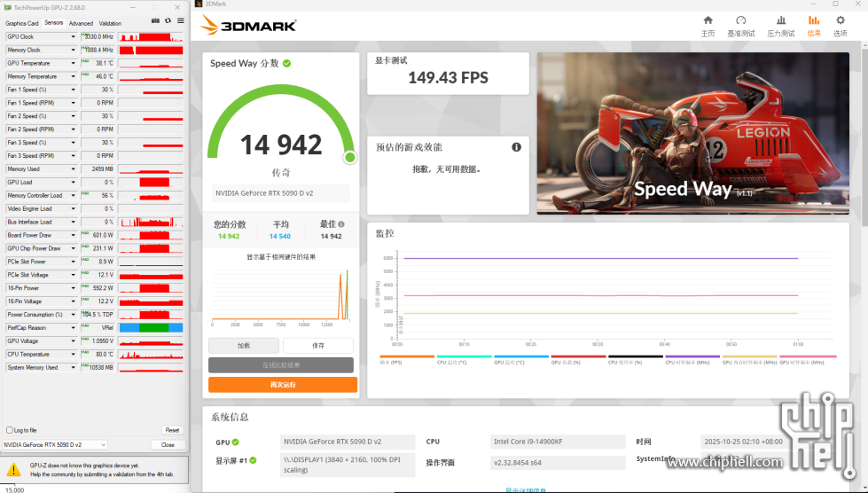This screenshot has height=493, width=868.
Task: Click info icon in 预估的游戏效能 panel
Action: pos(517,146)
